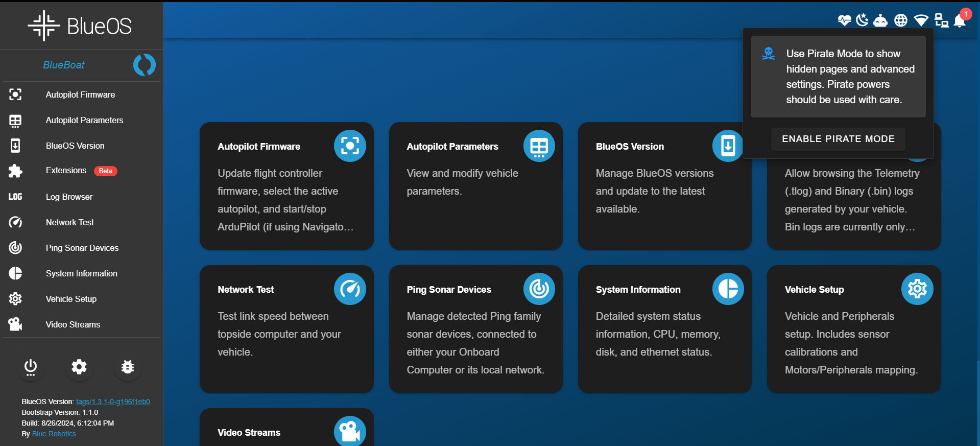Open settings with the sidebar cog button
Image resolution: width=980 pixels, height=446 pixels.
79,367
